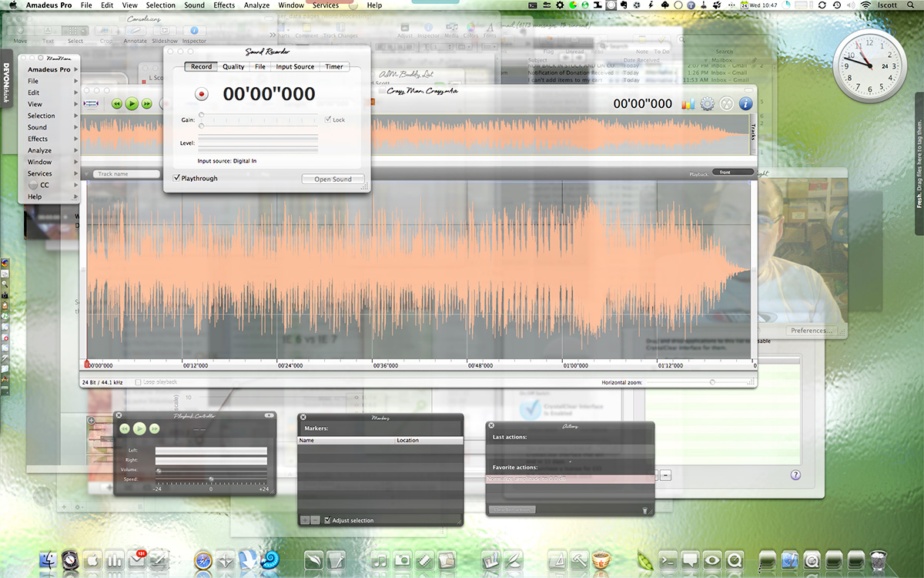Open the vertical Tracks tab beside overview
The height and width of the screenshot is (578, 924).
tap(752, 134)
